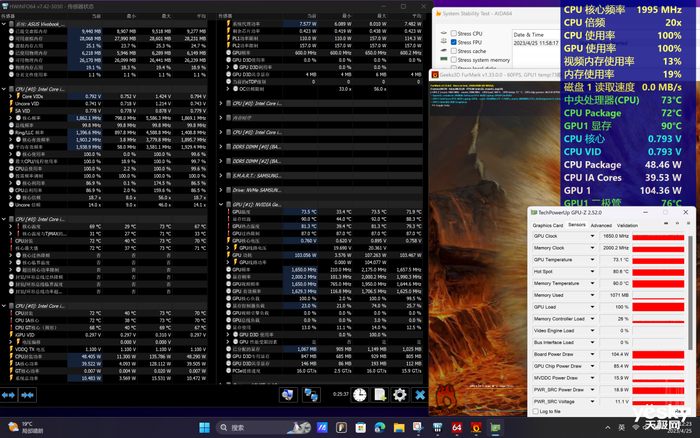The image size is (700, 438).
Task: Open the Board Power Draw dropdown
Action: (592, 355)
